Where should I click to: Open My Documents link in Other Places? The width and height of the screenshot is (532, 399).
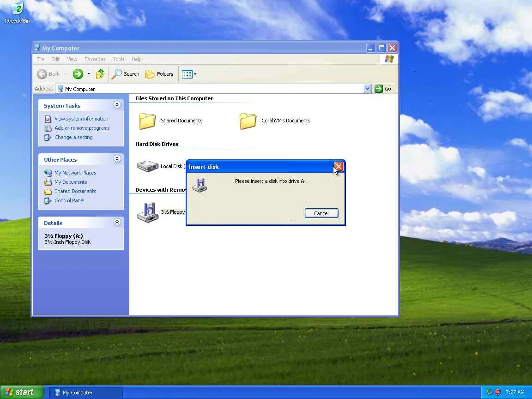tap(71, 182)
